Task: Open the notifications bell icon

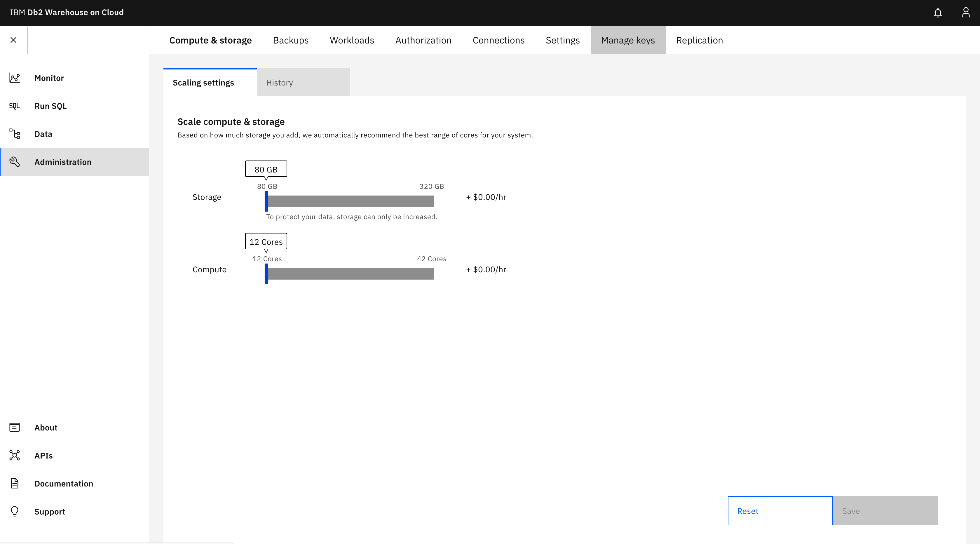Action: click(x=938, y=13)
